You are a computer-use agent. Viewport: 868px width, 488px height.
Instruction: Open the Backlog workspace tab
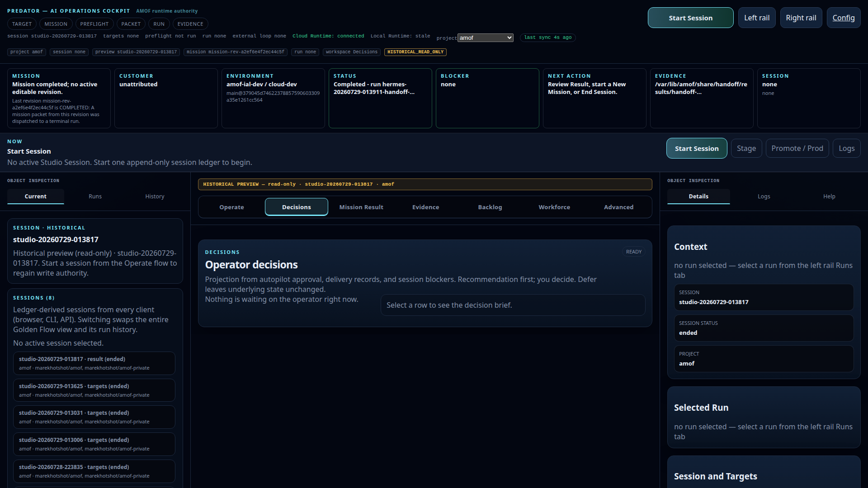[x=490, y=207]
